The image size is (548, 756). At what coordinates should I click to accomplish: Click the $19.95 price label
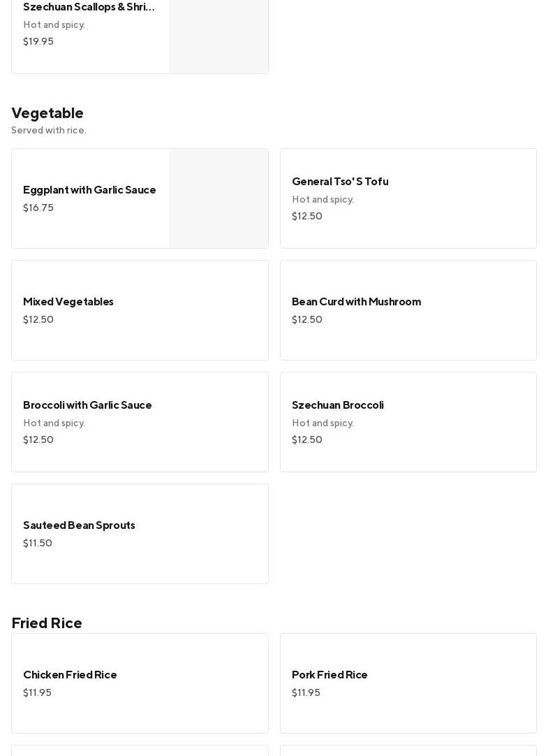(38, 42)
